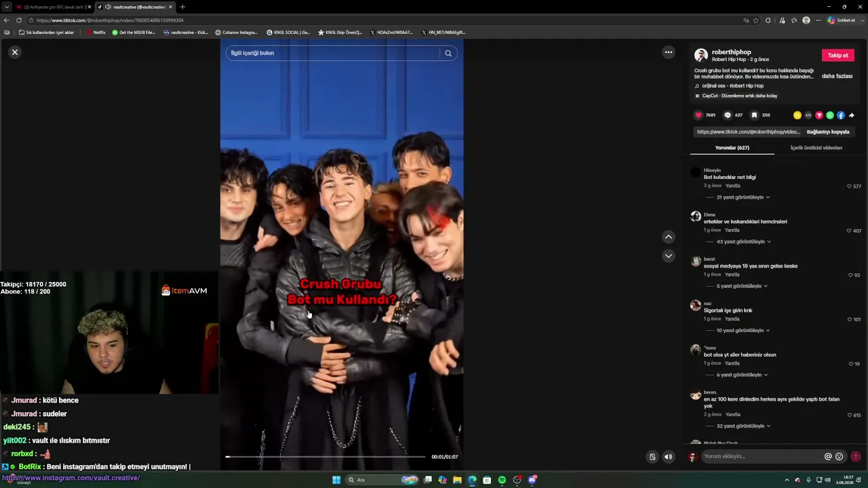
Task: Go to next video with down arrow
Action: tap(669, 256)
